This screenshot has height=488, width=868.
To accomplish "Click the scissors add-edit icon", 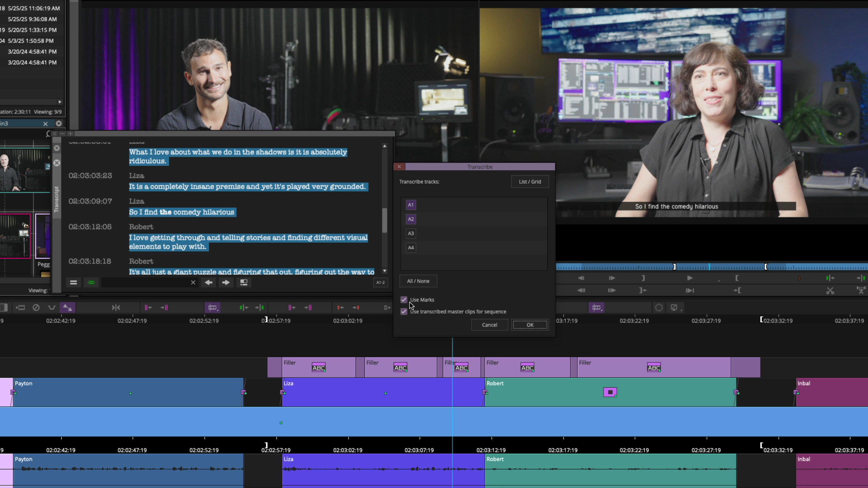I will pyautogui.click(x=830, y=290).
